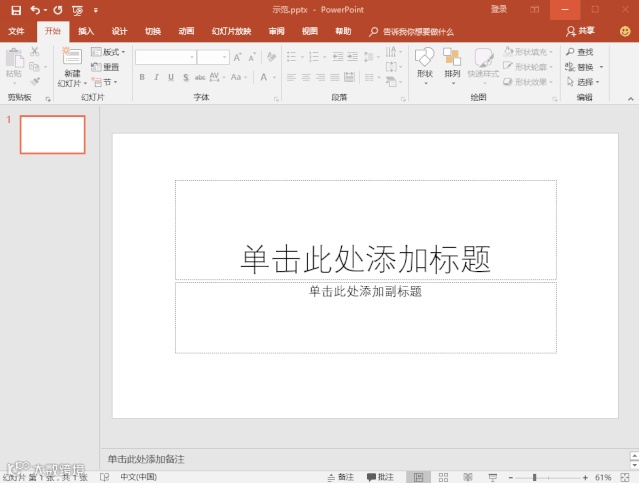The height and width of the screenshot is (483, 639).
Task: Open the font name combo box
Action: tap(165, 57)
